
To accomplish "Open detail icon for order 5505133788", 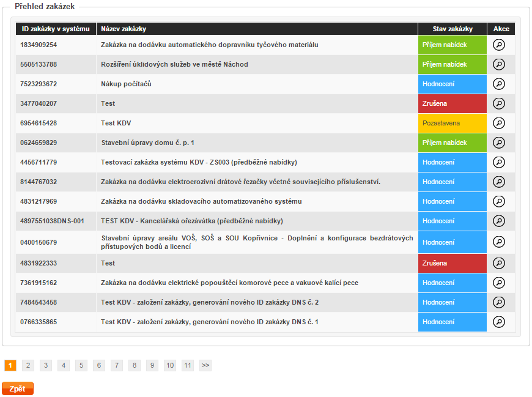I will 499,64.
